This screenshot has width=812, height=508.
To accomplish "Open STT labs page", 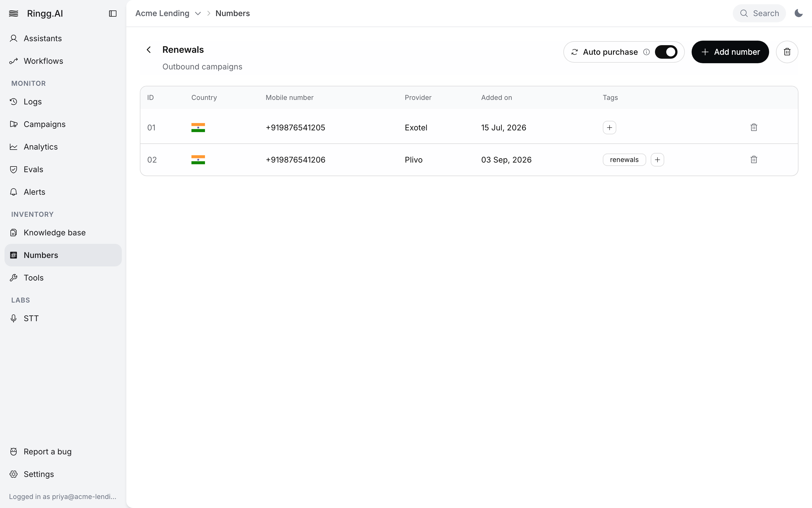I will click(x=63, y=318).
